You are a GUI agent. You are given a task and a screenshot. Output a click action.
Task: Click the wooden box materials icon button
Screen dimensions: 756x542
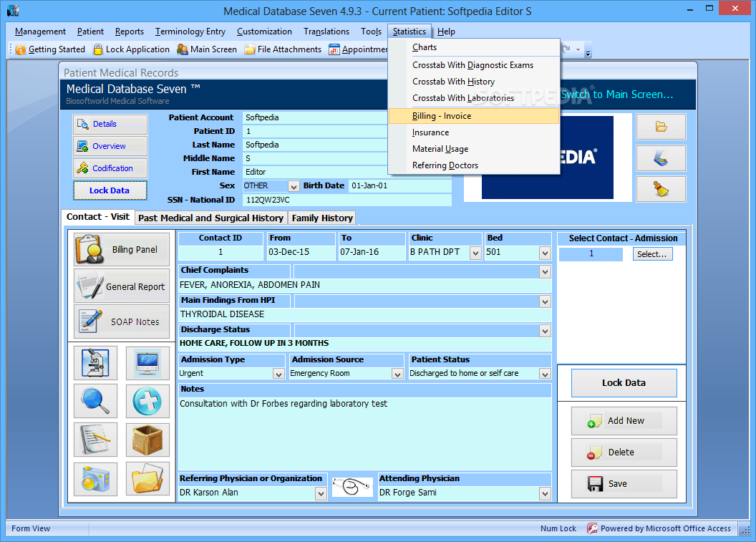tap(147, 440)
